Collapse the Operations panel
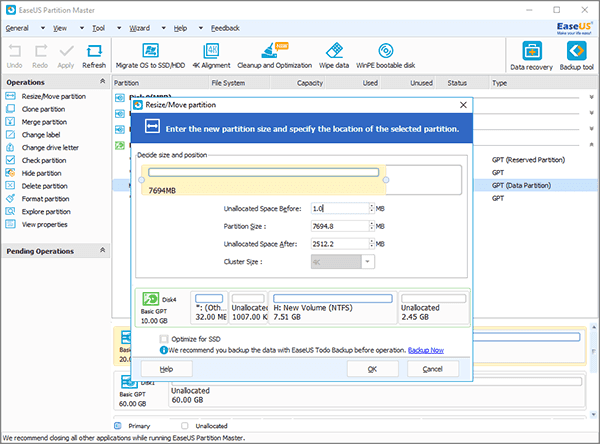The height and width of the screenshot is (444, 600). (102, 81)
